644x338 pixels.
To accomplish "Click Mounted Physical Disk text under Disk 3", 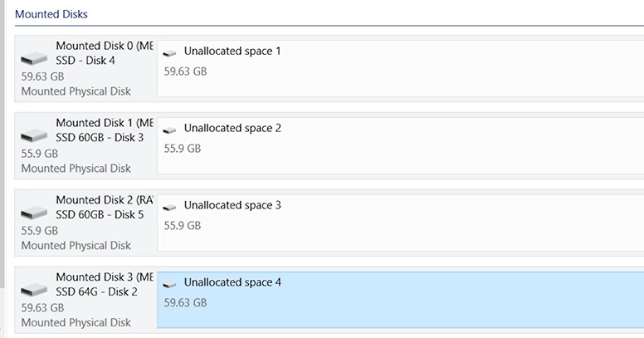I will pos(76,169).
